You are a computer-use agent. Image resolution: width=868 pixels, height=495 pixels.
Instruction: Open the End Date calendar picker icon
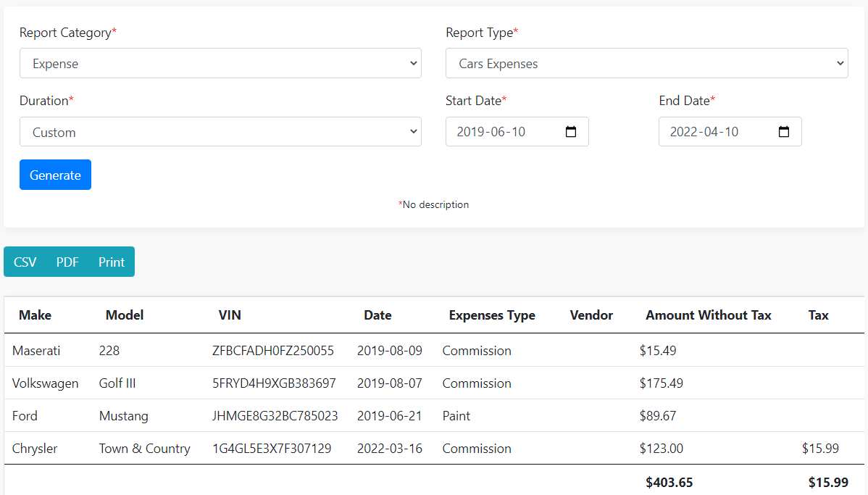click(x=784, y=132)
